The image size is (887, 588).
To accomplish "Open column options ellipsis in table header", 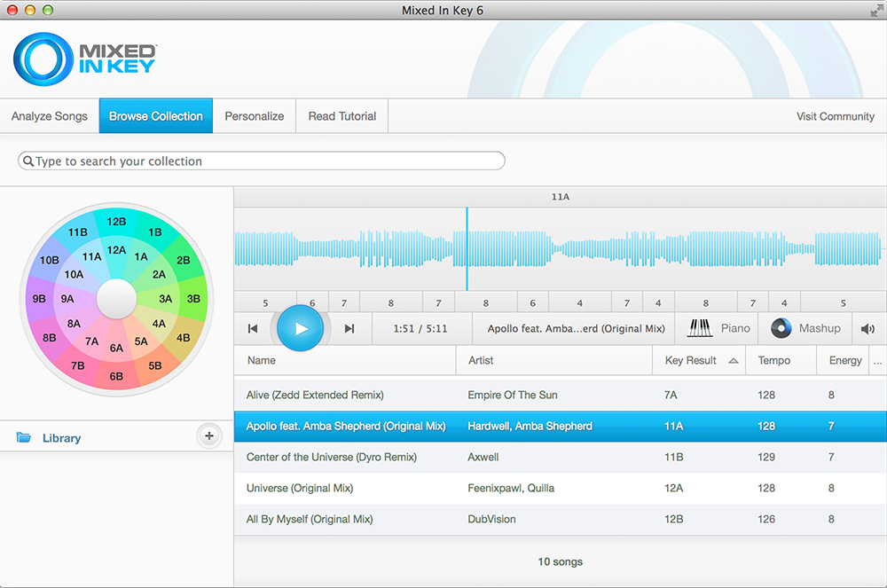I will (877, 361).
